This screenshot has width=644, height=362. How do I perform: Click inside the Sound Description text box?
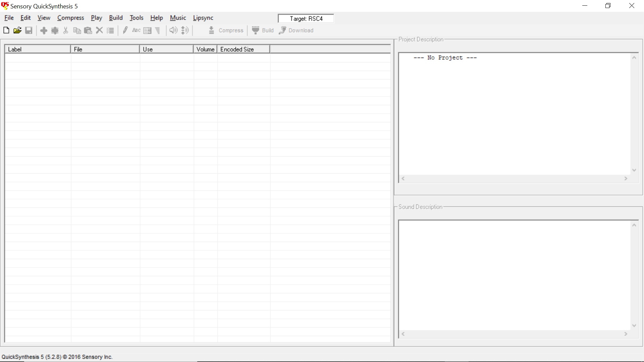(515, 276)
